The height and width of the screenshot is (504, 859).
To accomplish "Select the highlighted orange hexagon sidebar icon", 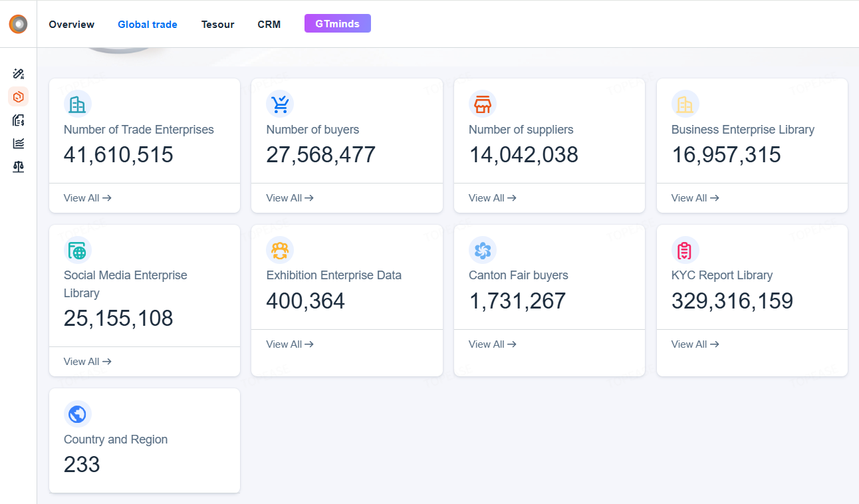I will [19, 97].
